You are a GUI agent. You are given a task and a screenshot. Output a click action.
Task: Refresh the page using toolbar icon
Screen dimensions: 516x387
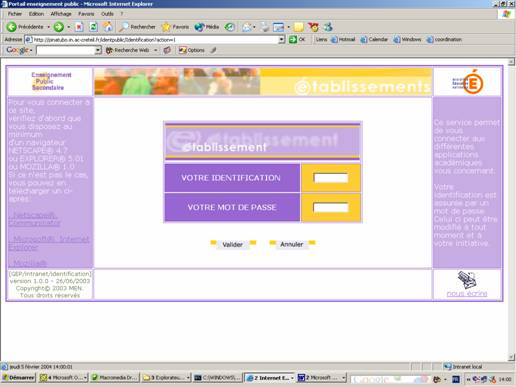pyautogui.click(x=94, y=27)
